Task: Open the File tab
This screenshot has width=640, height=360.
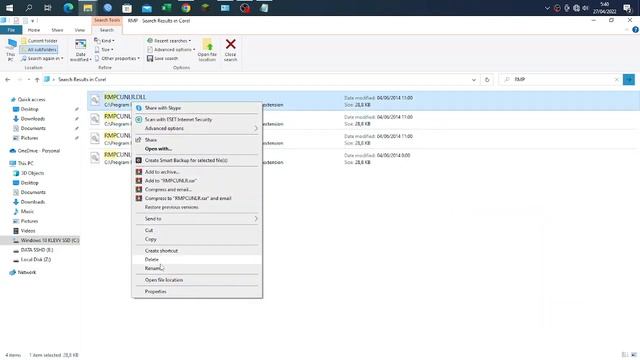Action: 11,30
